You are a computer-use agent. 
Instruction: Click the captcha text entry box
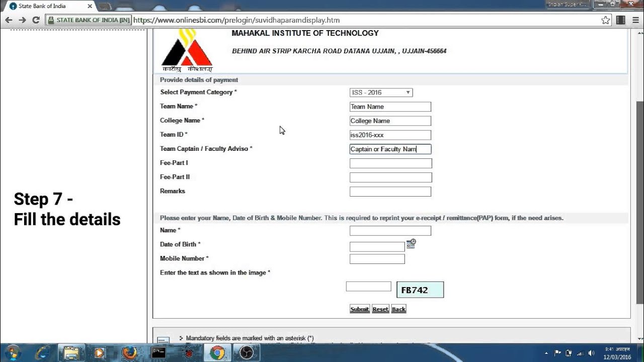(368, 286)
